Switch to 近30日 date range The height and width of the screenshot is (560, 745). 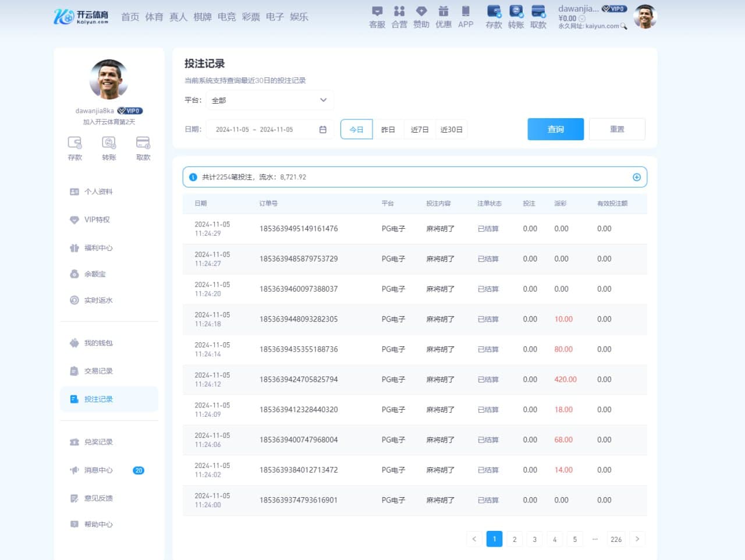(x=451, y=130)
